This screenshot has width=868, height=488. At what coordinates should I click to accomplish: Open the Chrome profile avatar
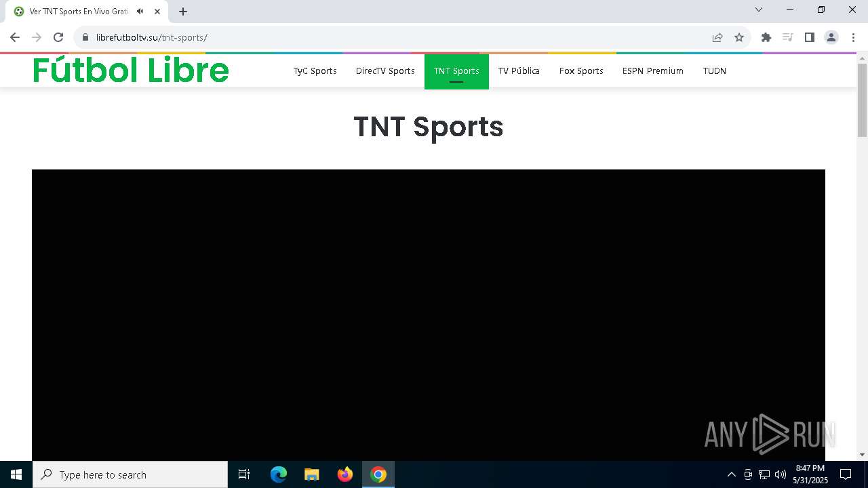pyautogui.click(x=831, y=37)
